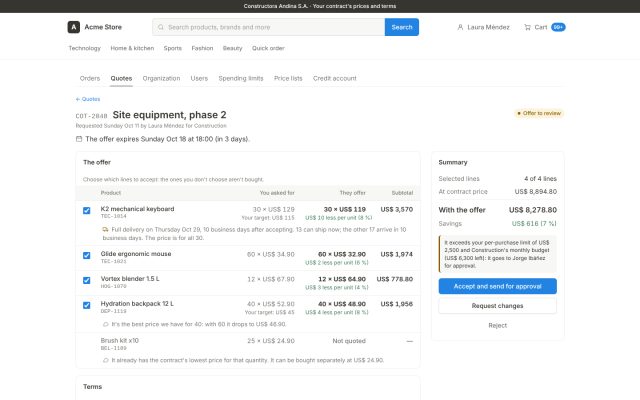Click contract price US$ 8,894.80
640x400 pixels.
click(536, 191)
